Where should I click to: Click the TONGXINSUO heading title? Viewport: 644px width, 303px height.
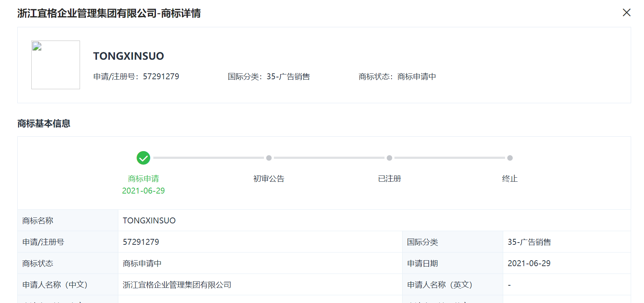coord(129,56)
